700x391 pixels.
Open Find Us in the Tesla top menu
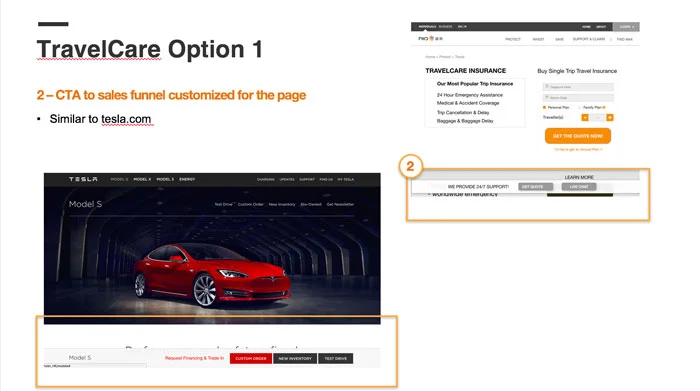(326, 179)
